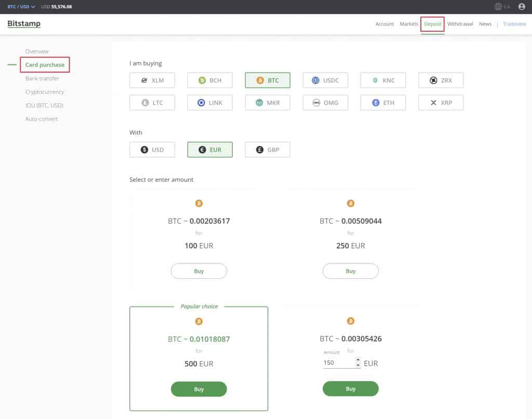
Task: Expand the BTC / USD pair dropdown
Action: (x=21, y=7)
